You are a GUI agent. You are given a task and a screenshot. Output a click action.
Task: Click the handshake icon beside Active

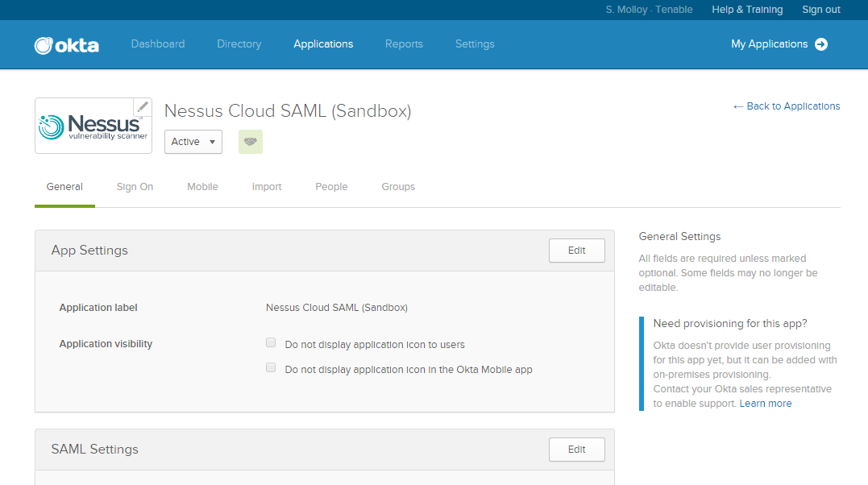pyautogui.click(x=250, y=142)
